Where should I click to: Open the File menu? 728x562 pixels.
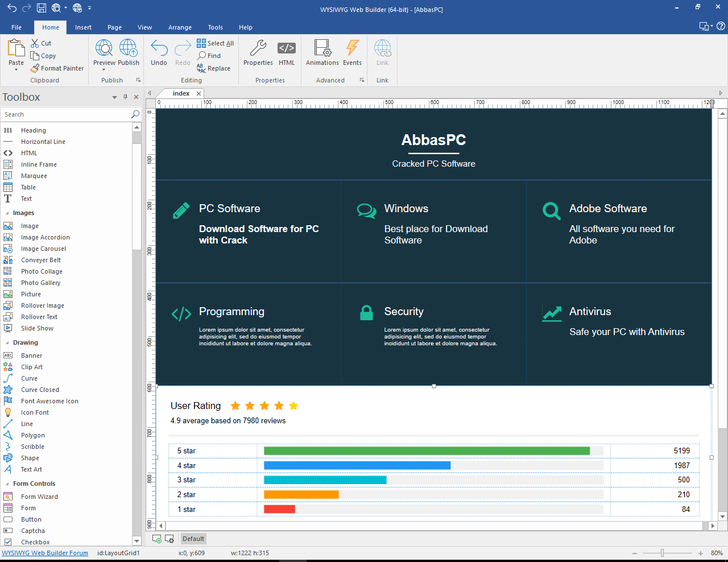pos(16,27)
